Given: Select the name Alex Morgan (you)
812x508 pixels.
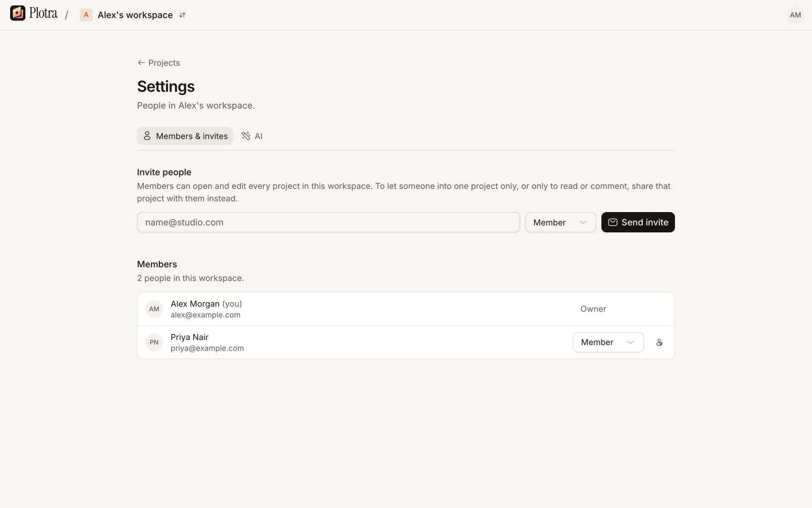Looking at the screenshot, I should (206, 304).
